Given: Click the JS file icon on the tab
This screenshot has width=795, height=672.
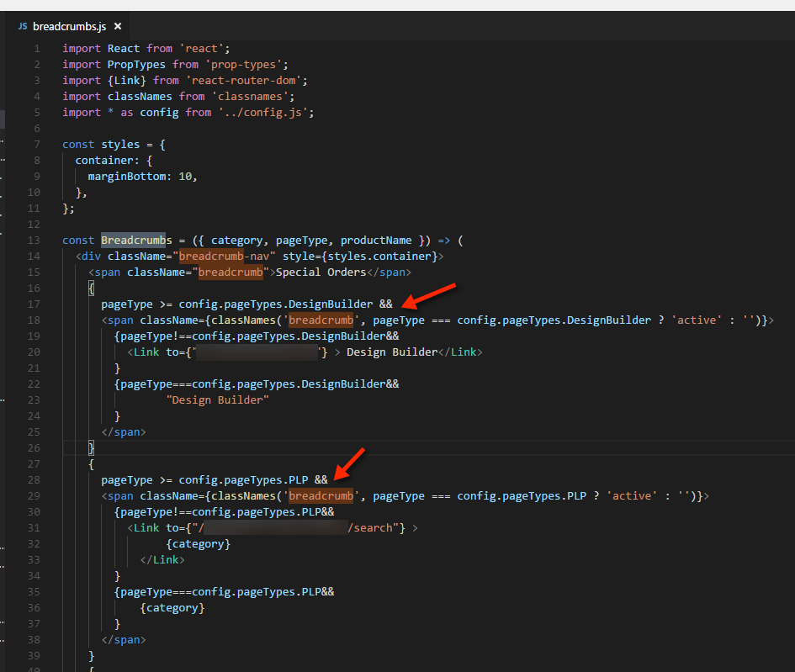Looking at the screenshot, I should tap(23, 26).
